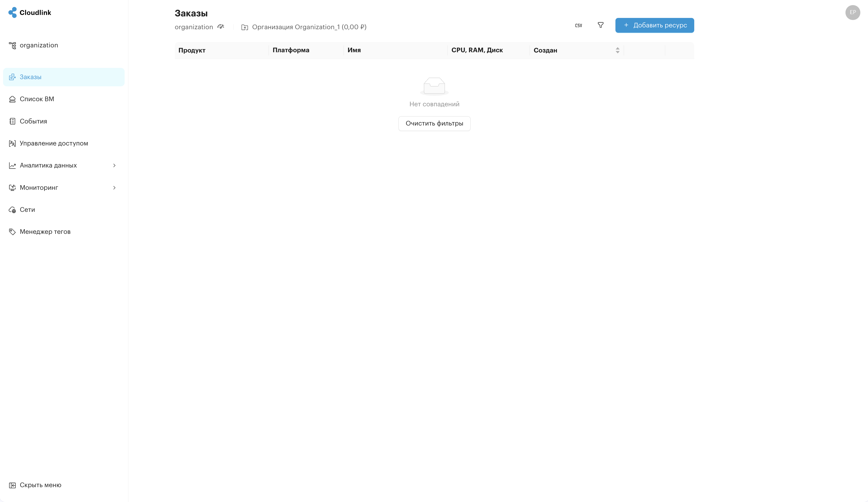This screenshot has height=502, width=868.
Task: Open the filter funnel icon
Action: (x=600, y=25)
